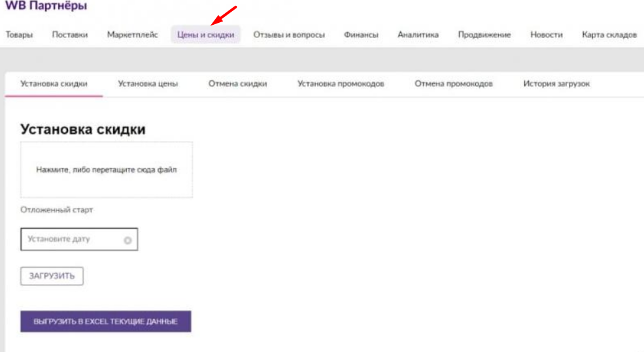
Task: Click the WB Партнёры logo
Action: pos(46,6)
